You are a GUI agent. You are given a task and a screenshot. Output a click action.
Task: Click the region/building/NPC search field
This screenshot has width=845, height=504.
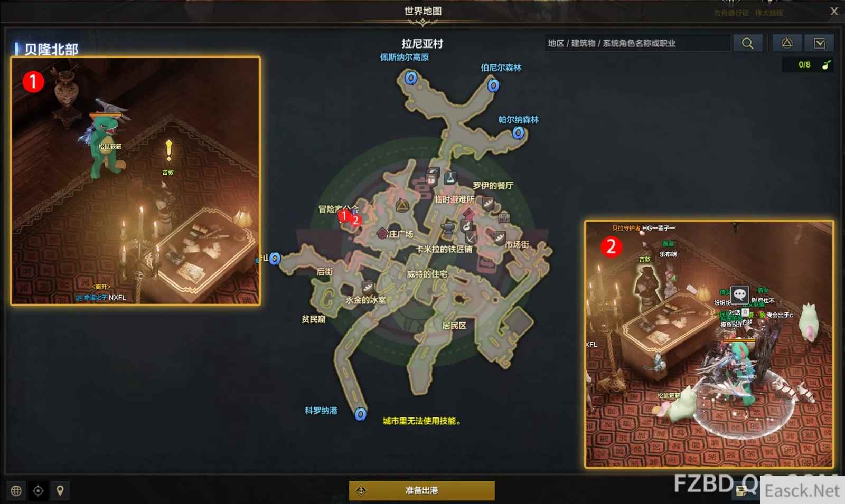point(637,43)
